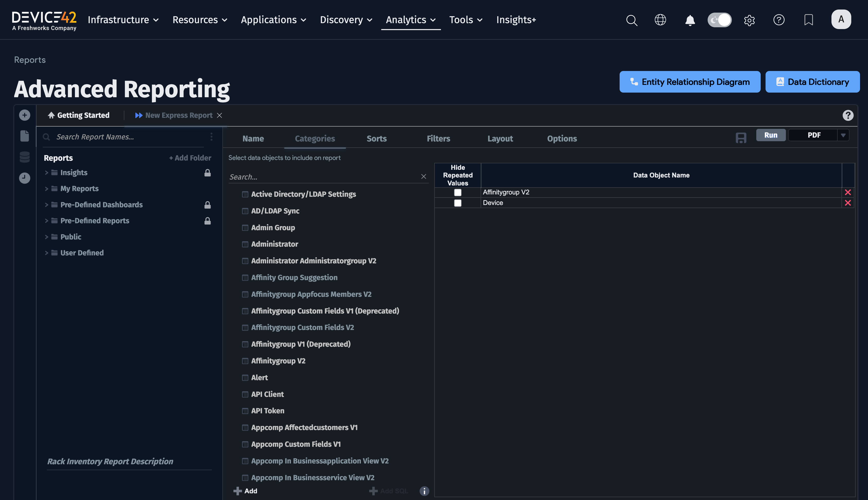Open Insights+ in the top menu
Image resolution: width=868 pixels, height=500 pixels.
[516, 20]
